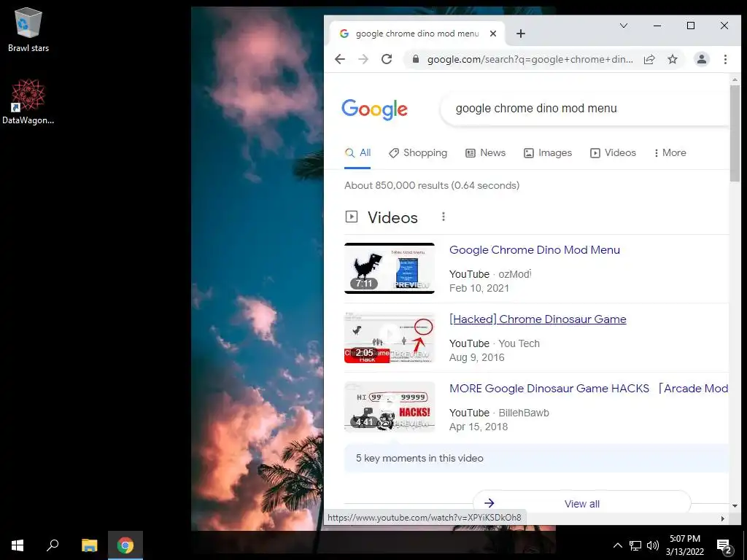Viewport: 747px width, 560px height.
Task: Click scrollbar down arrow
Action: point(735,506)
